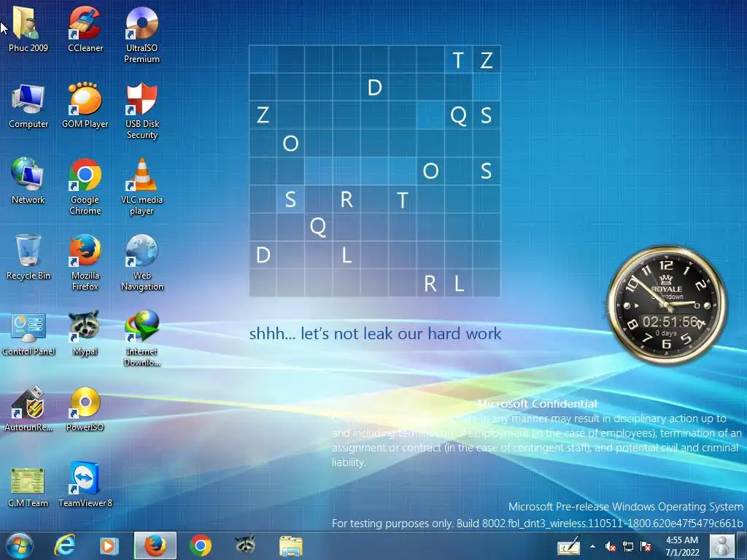The height and width of the screenshot is (560, 747).
Task: Open Windows Media Player taskbar icon
Action: 108,545
